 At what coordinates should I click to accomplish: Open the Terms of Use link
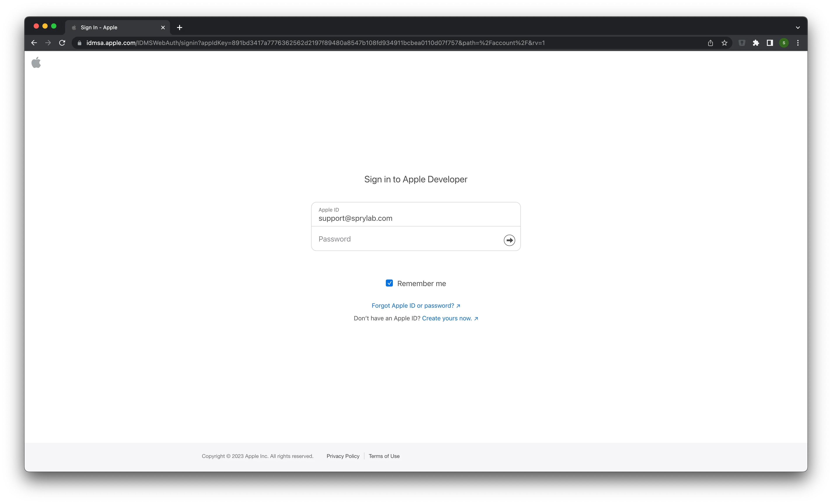coord(384,456)
